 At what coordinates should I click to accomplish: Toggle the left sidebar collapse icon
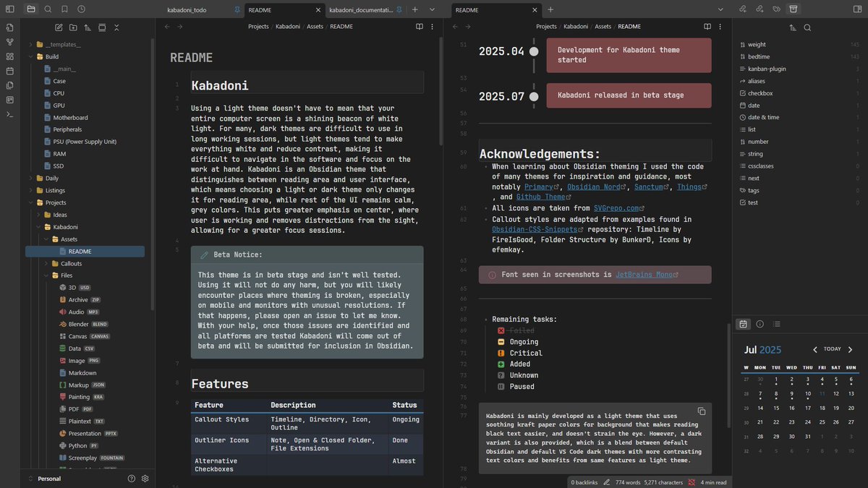pyautogui.click(x=10, y=9)
